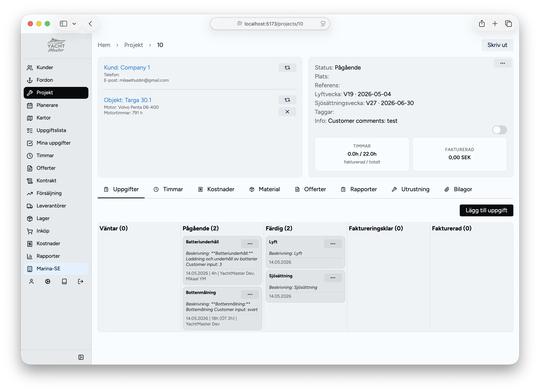Collapse the sidebar panel icon at bottom

pos(81,357)
